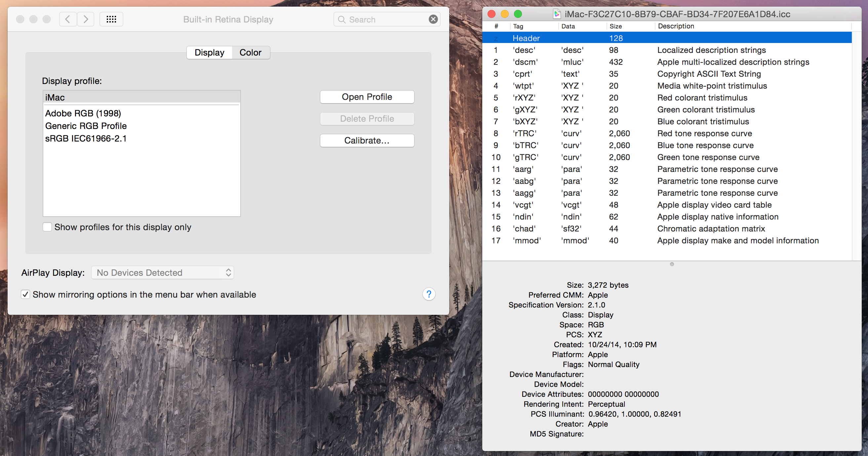The width and height of the screenshot is (868, 456).
Task: Click the back navigation arrow
Action: click(x=68, y=19)
